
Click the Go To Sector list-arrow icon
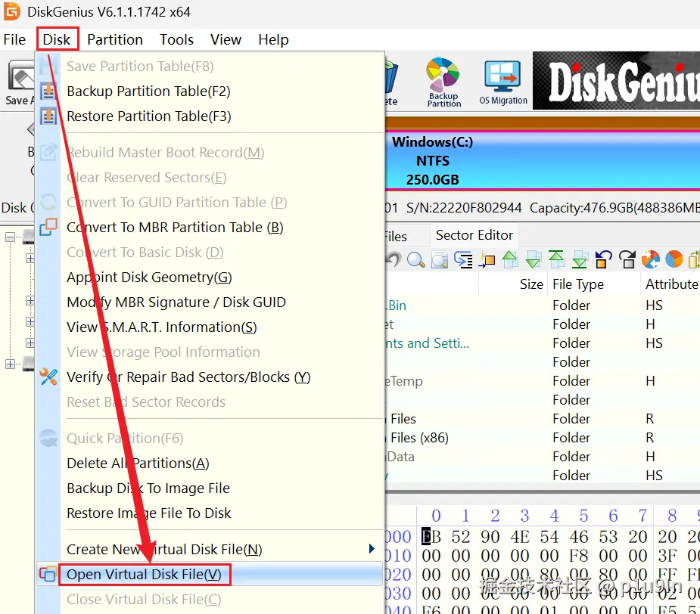[463, 259]
